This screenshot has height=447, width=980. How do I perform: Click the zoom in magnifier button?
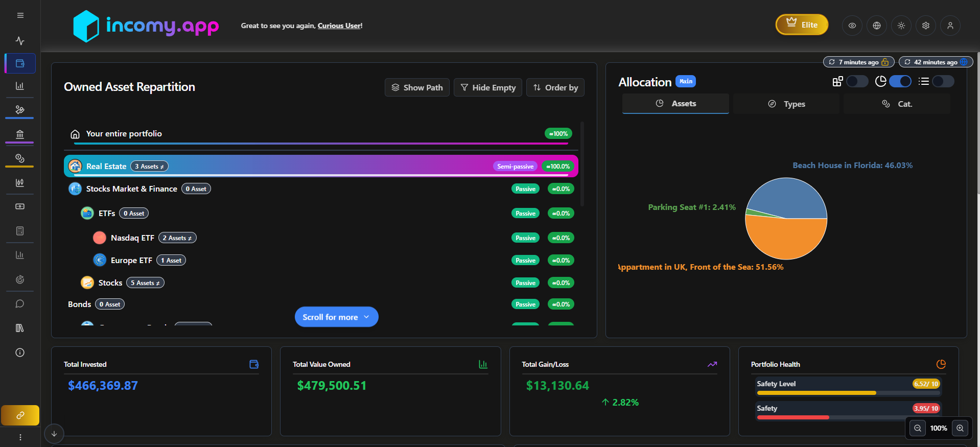(x=960, y=428)
